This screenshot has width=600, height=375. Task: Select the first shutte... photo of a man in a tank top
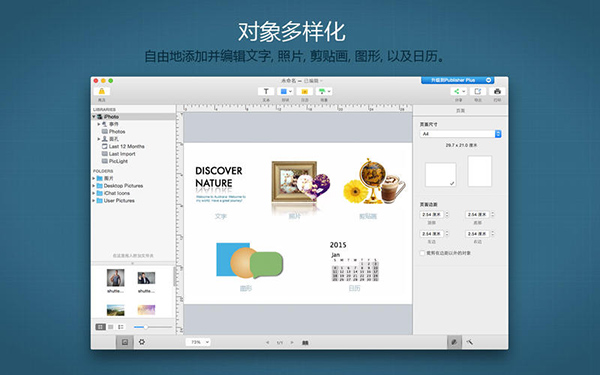pyautogui.click(x=116, y=278)
